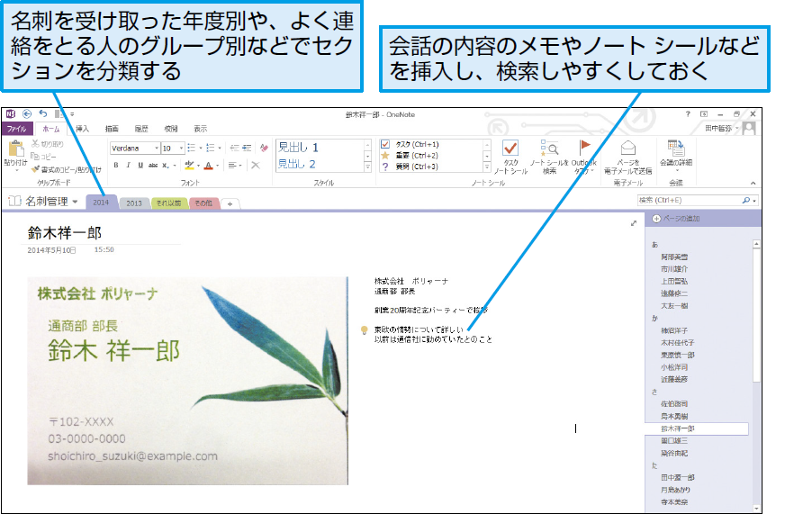812x514 pixels.
Task: Apply the 質問 (Ctrl+3) question tag
Action: coord(410,167)
